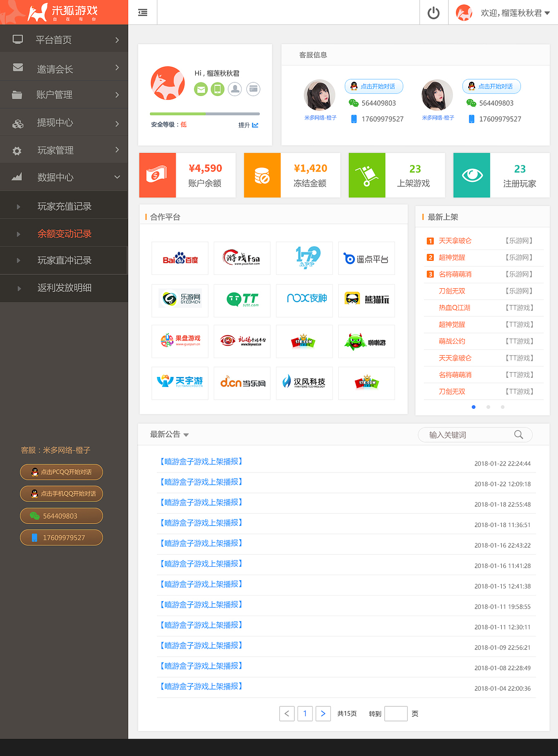The width and height of the screenshot is (558, 756).
Task: Select 玩家充值记录 submenu item
Action: coord(64,206)
